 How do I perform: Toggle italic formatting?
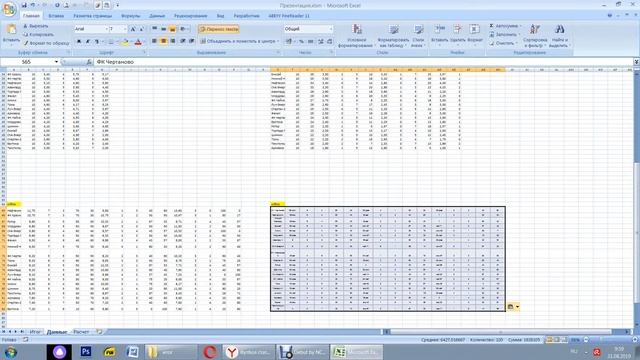coord(87,41)
